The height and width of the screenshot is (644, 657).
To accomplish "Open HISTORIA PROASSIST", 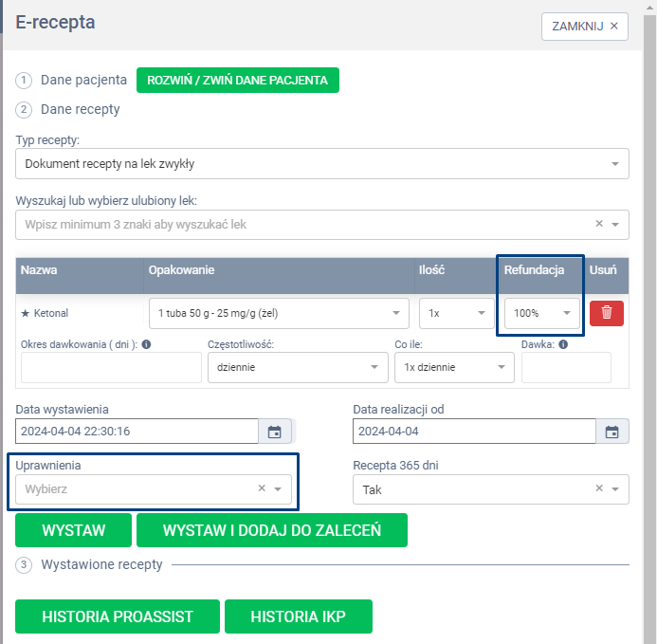I will (118, 616).
